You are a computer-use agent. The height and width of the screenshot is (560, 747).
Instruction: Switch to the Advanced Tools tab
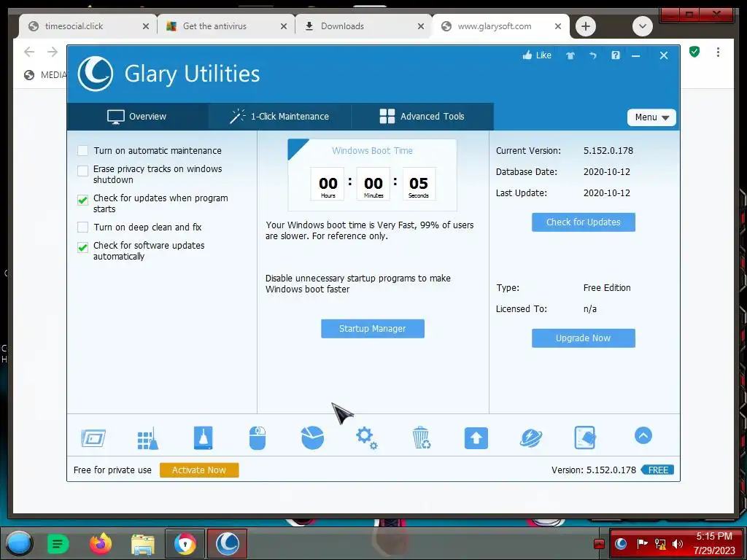422,116
